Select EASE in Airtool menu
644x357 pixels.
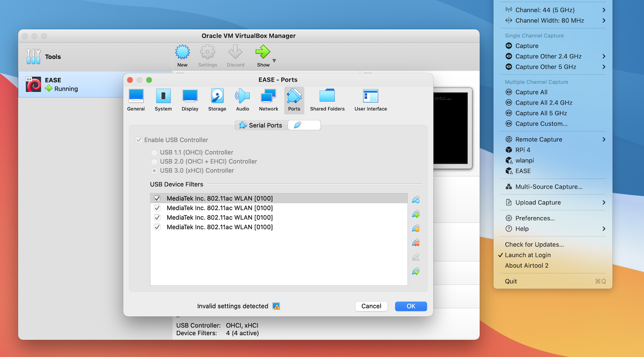[553, 171]
